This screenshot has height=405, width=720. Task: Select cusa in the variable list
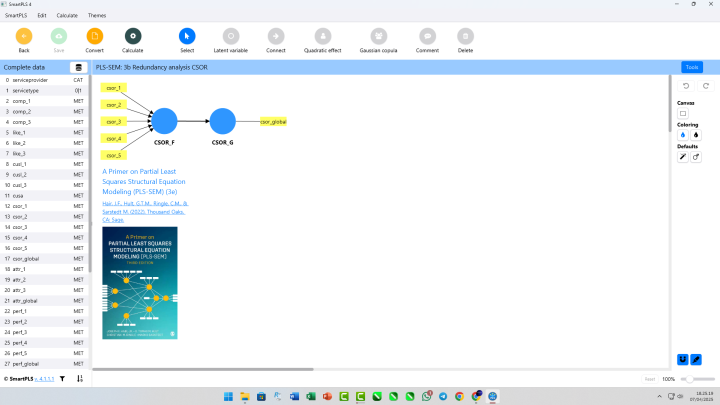coord(44,196)
